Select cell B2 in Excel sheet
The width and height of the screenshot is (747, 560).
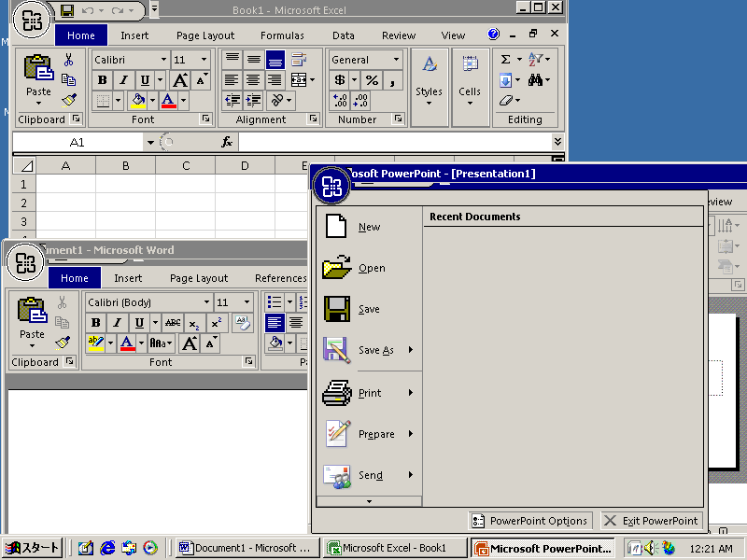(x=126, y=203)
